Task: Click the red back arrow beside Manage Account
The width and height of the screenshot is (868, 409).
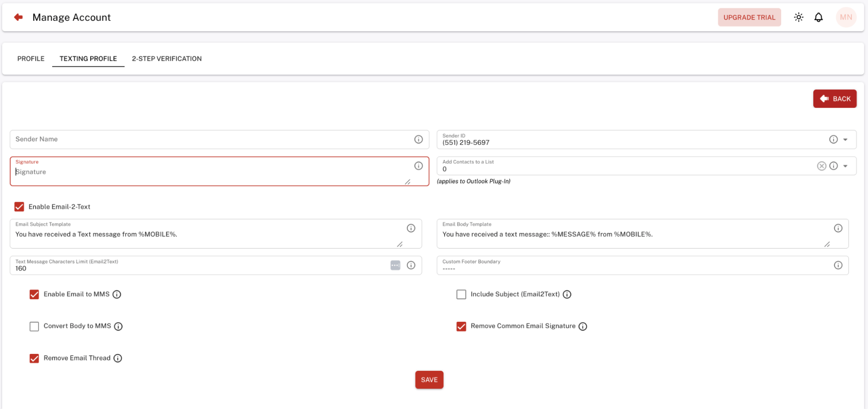Action: point(18,17)
